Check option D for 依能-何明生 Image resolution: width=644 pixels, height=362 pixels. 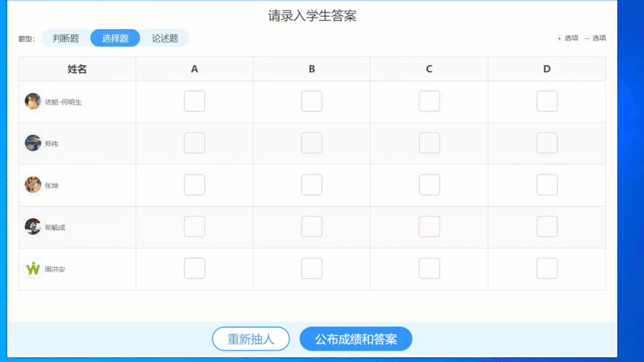(547, 101)
